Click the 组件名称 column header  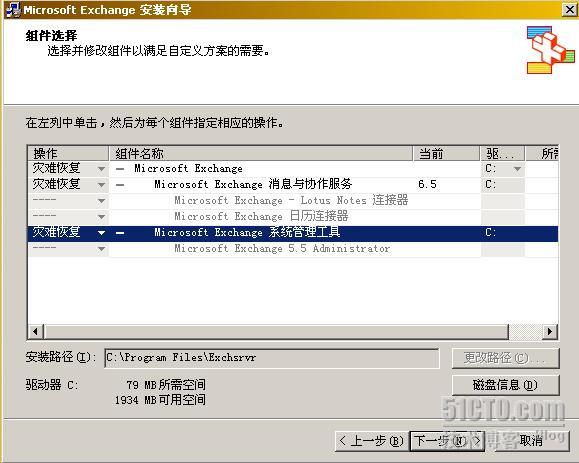(x=261, y=153)
